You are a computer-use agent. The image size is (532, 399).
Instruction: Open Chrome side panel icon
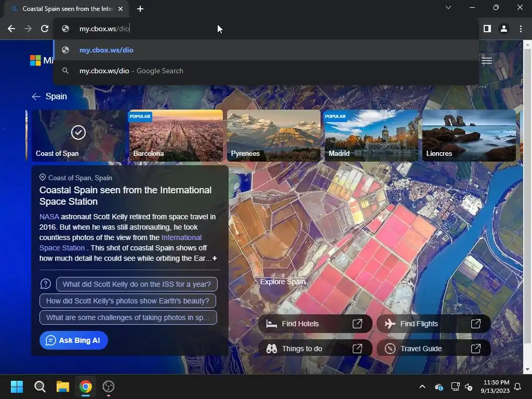pyautogui.click(x=487, y=29)
